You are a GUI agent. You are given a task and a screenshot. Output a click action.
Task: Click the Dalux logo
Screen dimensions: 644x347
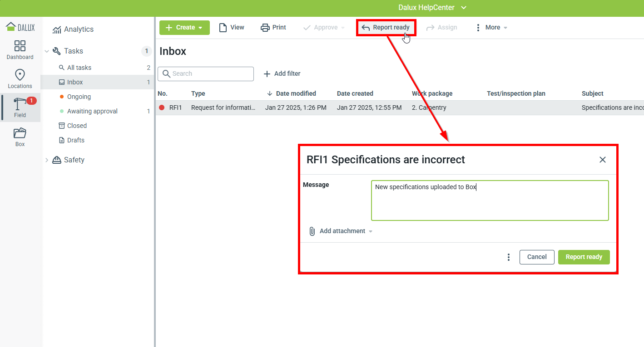[x=20, y=27]
